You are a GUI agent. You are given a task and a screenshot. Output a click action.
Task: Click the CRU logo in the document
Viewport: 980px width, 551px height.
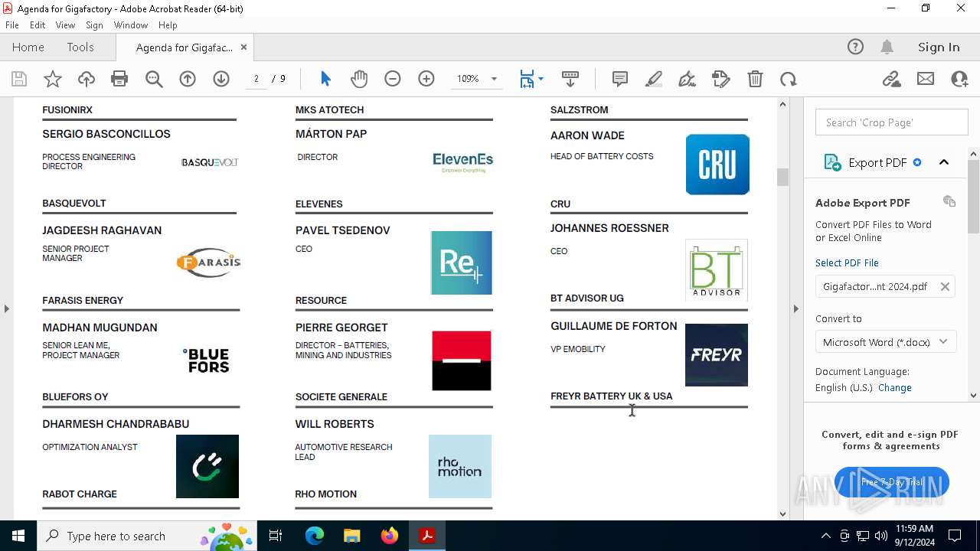click(x=717, y=165)
